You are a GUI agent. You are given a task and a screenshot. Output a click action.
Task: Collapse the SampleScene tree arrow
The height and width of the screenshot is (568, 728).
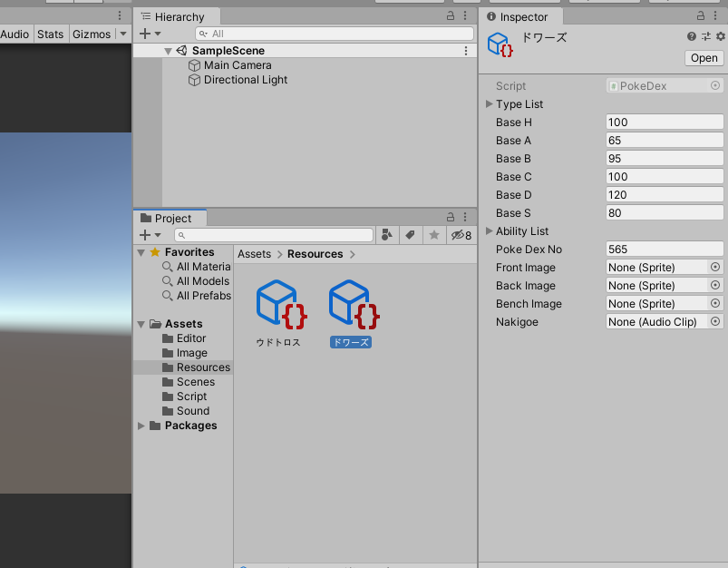[x=168, y=51]
